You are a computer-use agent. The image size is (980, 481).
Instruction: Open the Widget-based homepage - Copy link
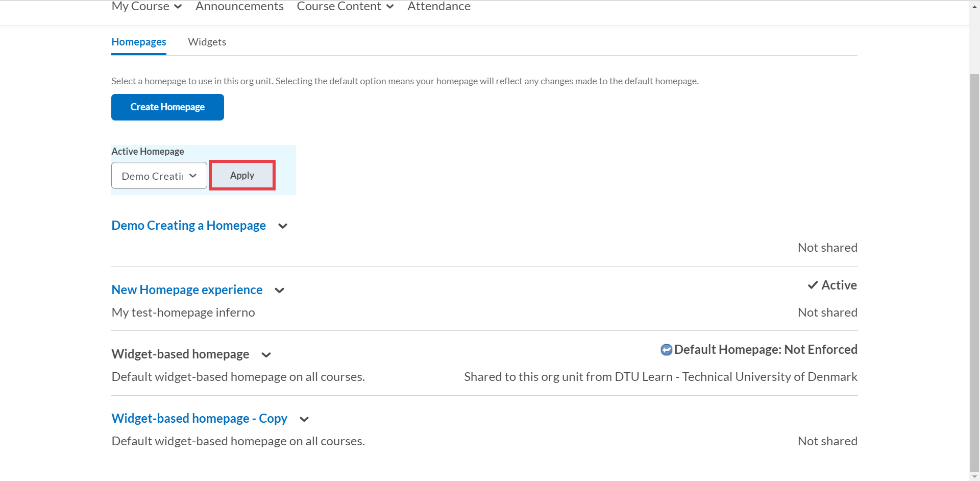[199, 418]
